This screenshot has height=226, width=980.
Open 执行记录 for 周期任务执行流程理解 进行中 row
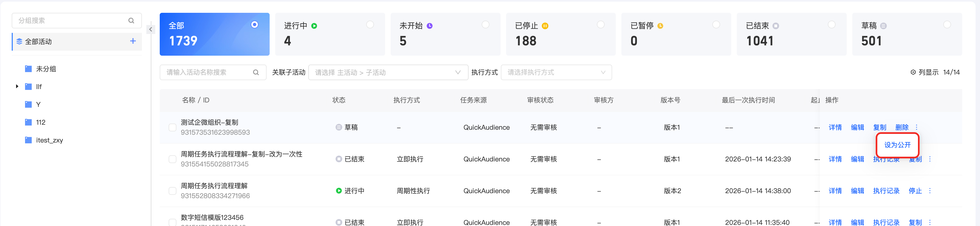(x=886, y=191)
